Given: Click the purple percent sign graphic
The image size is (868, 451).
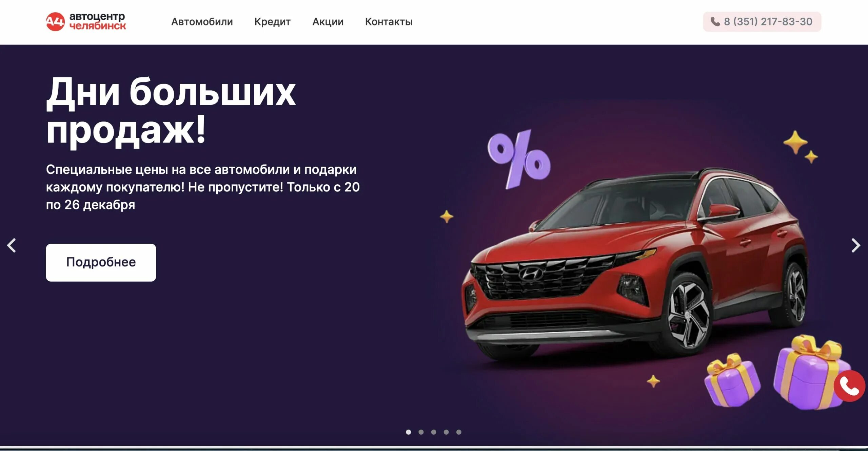Looking at the screenshot, I should 519,159.
